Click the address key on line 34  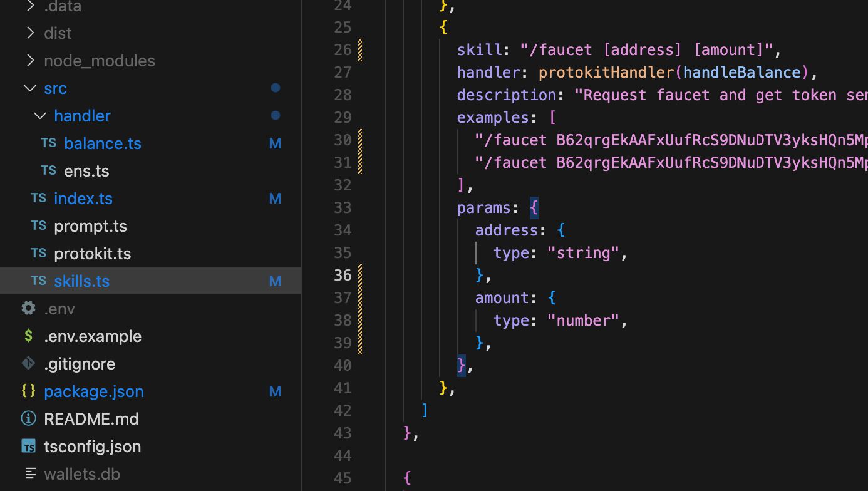point(507,230)
